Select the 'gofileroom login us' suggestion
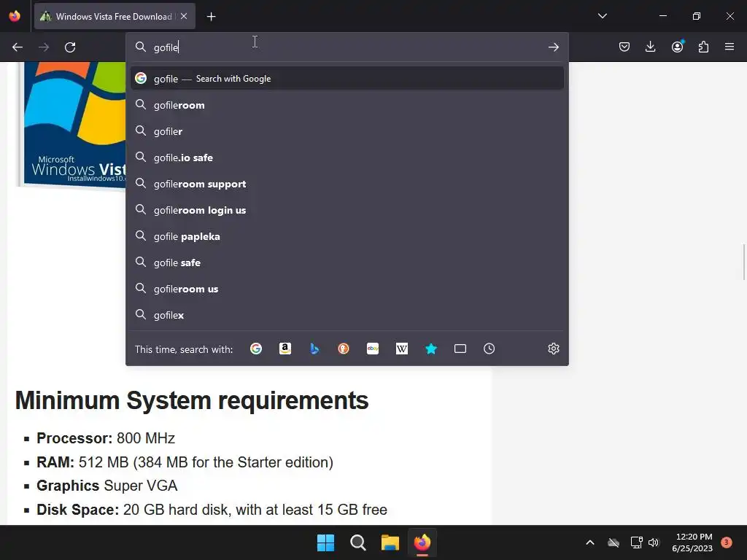This screenshot has height=560, width=747. coord(347,210)
